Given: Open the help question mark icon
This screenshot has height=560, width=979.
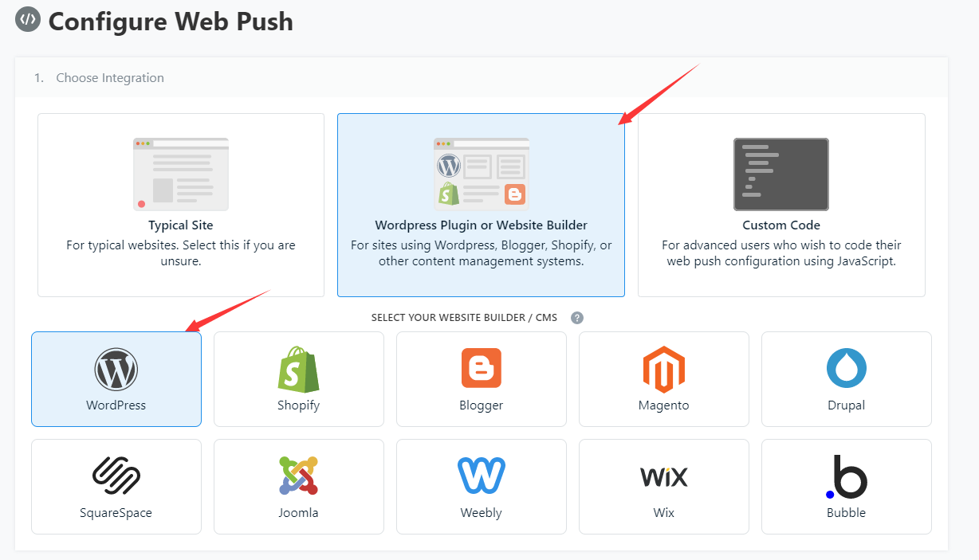Looking at the screenshot, I should point(577,318).
